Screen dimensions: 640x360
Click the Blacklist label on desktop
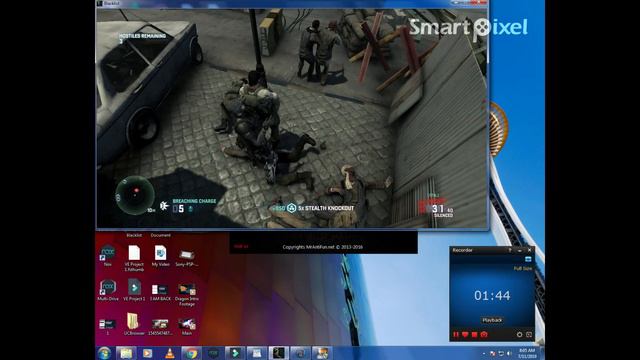click(x=134, y=235)
